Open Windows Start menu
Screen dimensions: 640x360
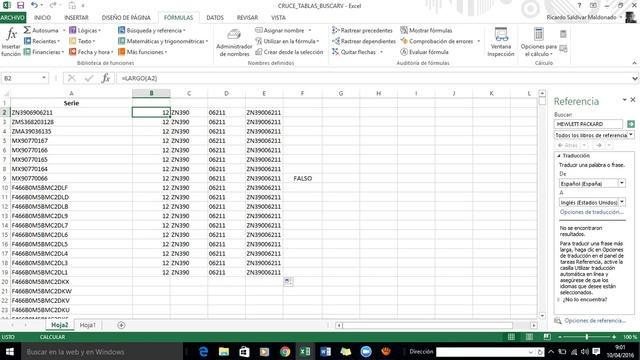[x=9, y=351]
